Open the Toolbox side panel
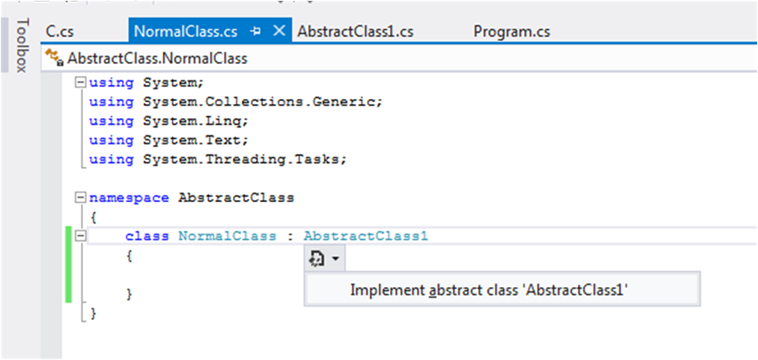Image resolution: width=758 pixels, height=360 pixels. click(21, 45)
